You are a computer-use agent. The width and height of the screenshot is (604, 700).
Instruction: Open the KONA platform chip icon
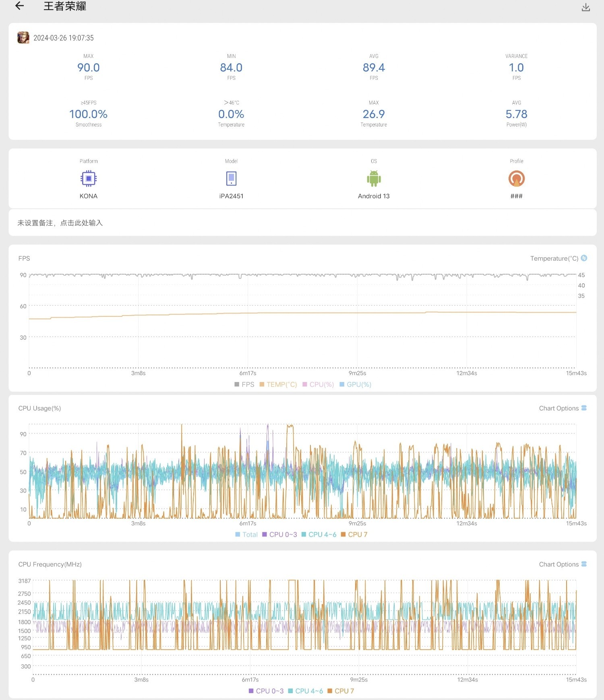tap(89, 179)
